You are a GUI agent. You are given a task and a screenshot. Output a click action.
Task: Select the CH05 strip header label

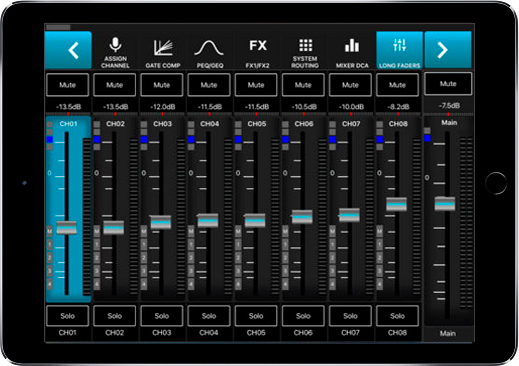[x=257, y=124]
